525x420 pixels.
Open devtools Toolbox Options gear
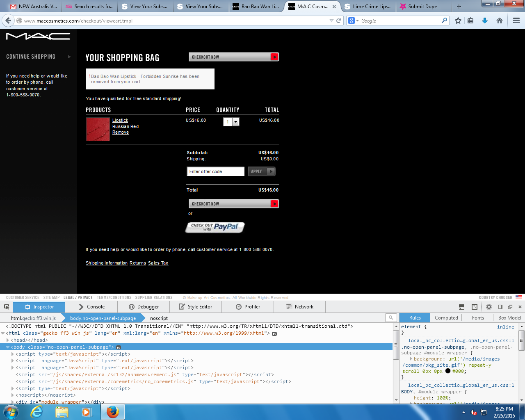pyautogui.click(x=489, y=307)
